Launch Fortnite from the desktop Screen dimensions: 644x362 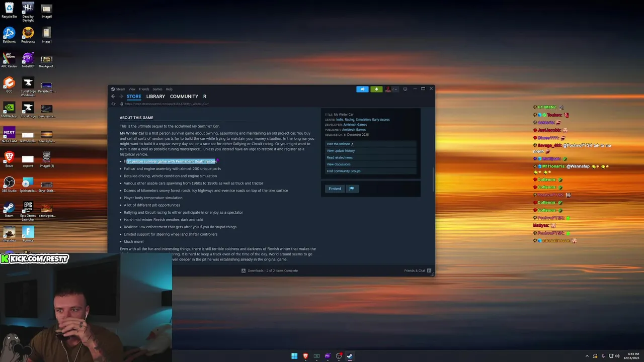(x=28, y=234)
